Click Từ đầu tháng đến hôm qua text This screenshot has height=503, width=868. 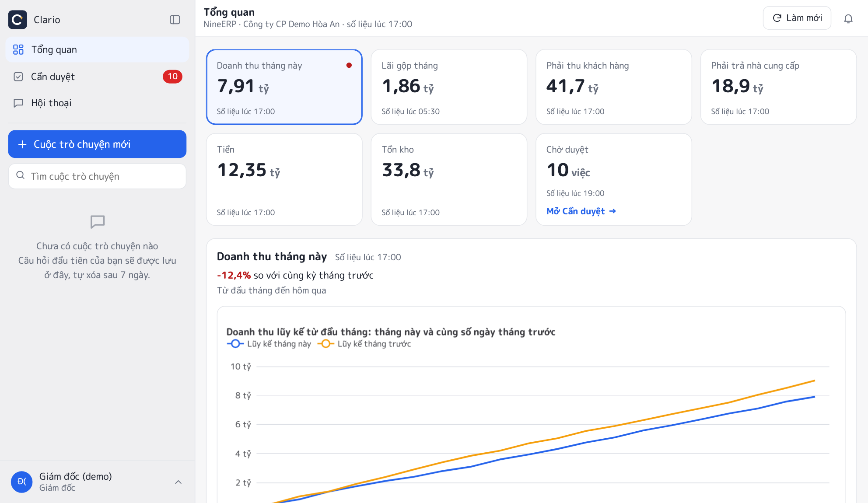(271, 290)
